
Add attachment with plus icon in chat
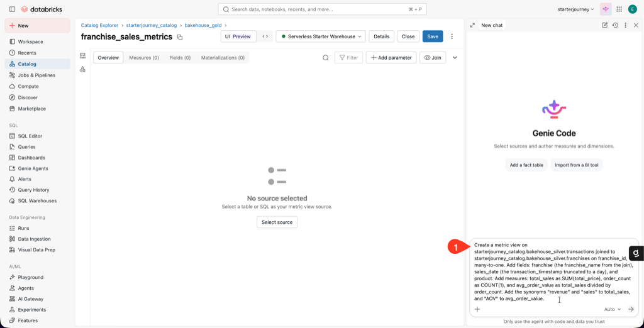477,309
